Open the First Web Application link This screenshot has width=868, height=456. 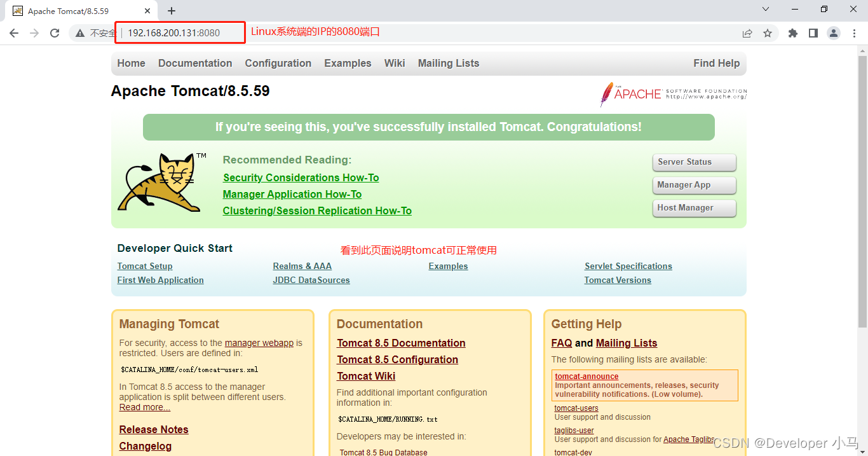pyautogui.click(x=161, y=280)
